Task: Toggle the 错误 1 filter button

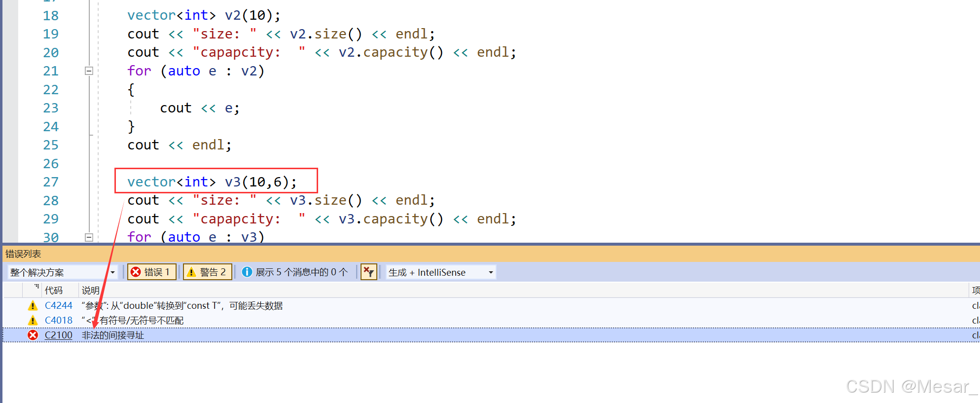Action: tap(152, 272)
